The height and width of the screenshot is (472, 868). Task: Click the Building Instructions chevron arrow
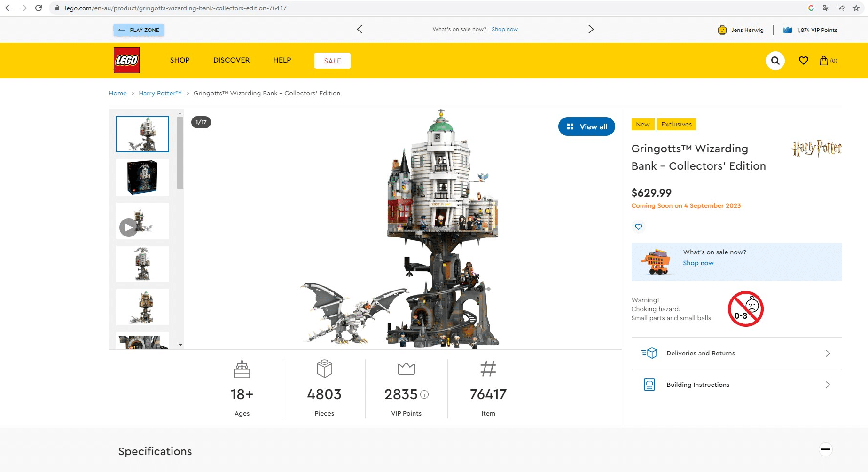pyautogui.click(x=828, y=385)
